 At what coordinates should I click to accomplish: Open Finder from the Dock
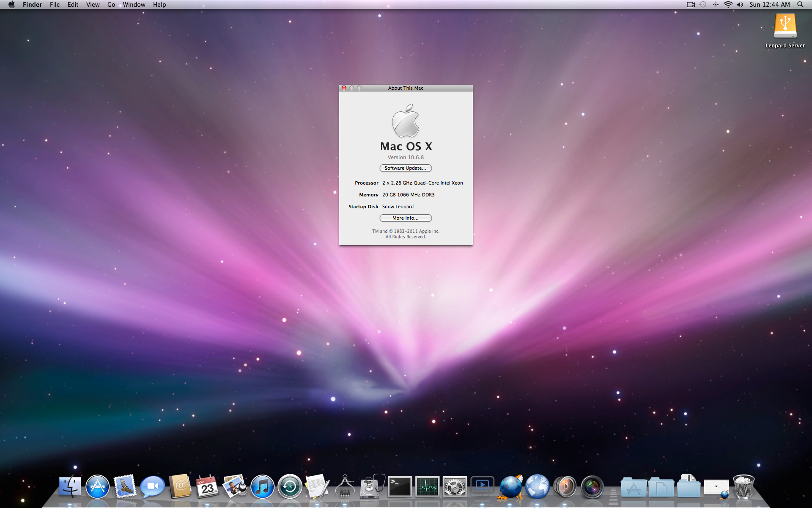pyautogui.click(x=70, y=487)
